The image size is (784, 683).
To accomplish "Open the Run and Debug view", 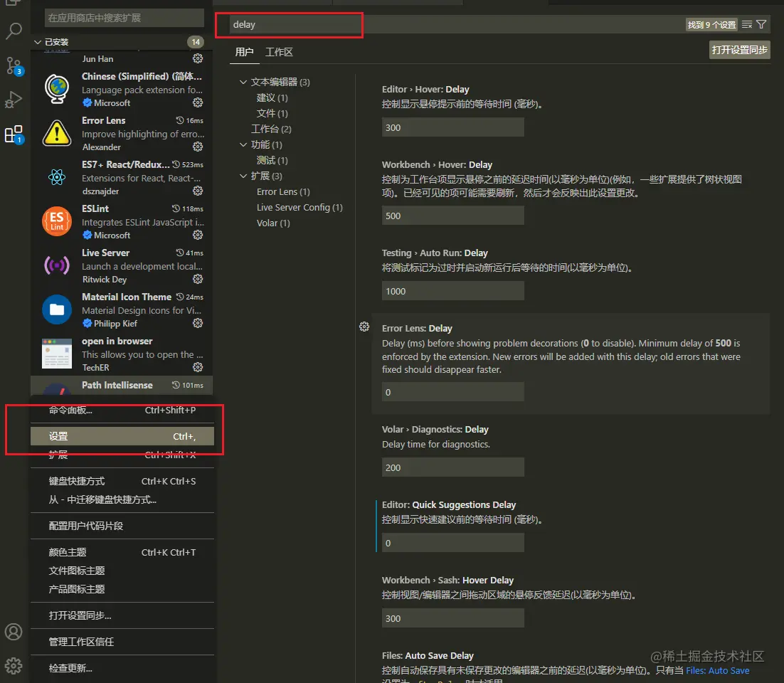I will 14,100.
